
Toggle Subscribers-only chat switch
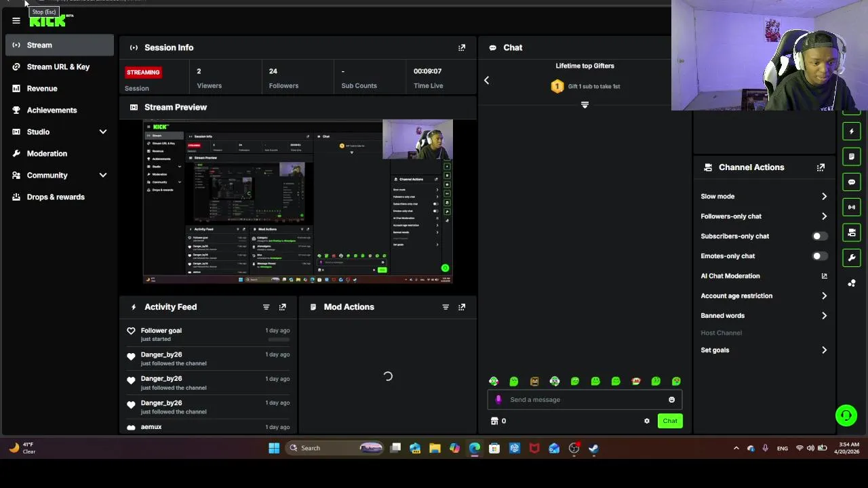point(820,237)
